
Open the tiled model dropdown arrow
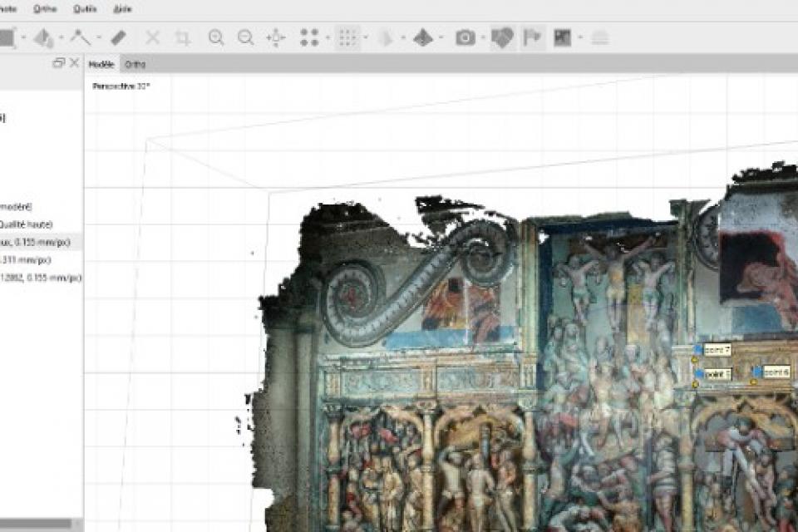tap(441, 37)
